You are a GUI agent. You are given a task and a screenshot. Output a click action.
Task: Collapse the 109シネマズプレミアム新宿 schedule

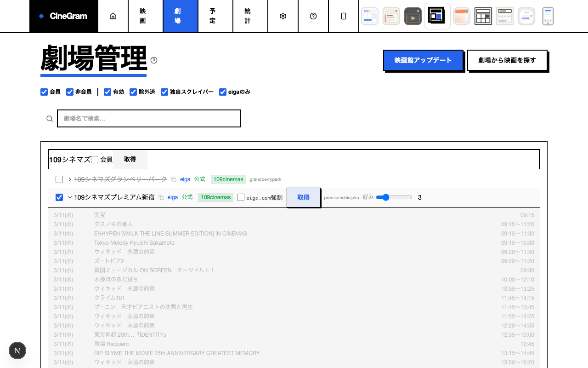70,197
